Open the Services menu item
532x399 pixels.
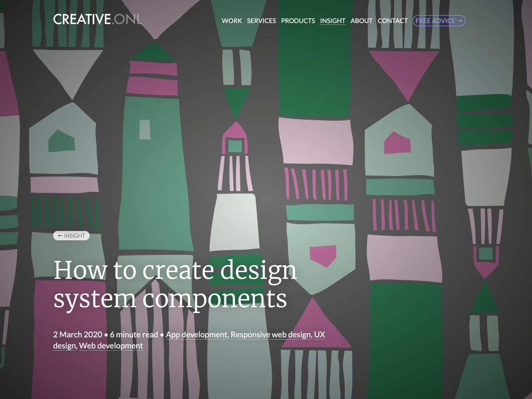coord(262,21)
